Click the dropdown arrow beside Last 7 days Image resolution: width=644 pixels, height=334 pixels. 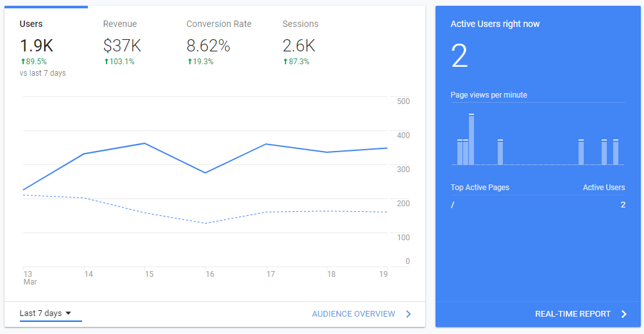click(x=68, y=313)
